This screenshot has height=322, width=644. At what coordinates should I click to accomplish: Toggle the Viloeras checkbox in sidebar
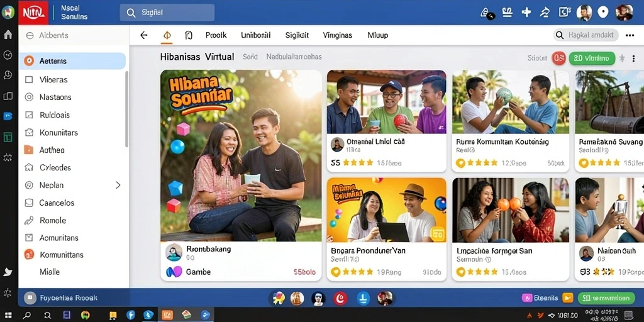(29, 80)
